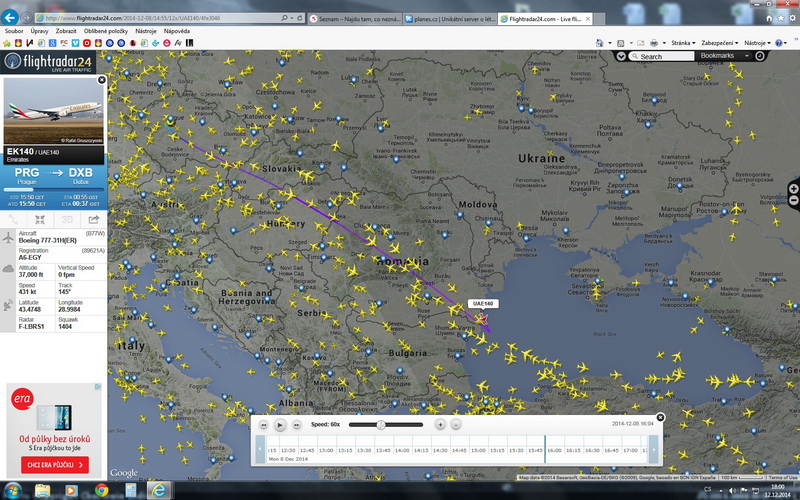Screen dimensions: 800x500
Task: Increase playback speed with plus button
Action: [x=440, y=424]
